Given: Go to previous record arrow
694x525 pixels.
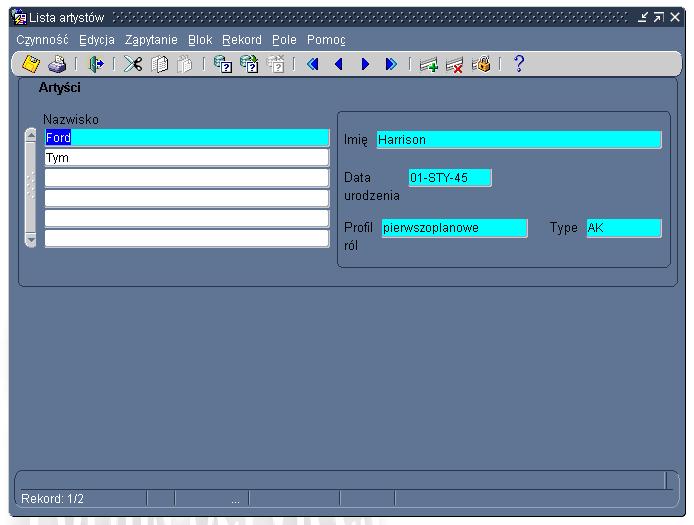Looking at the screenshot, I should click(x=339, y=64).
